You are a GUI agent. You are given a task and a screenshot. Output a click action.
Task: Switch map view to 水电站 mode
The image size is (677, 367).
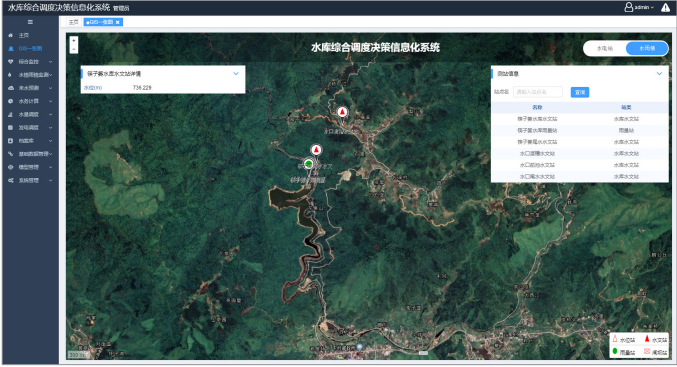604,48
